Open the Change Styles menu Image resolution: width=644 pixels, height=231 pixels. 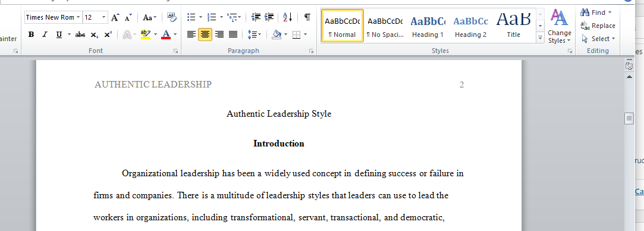[560, 26]
